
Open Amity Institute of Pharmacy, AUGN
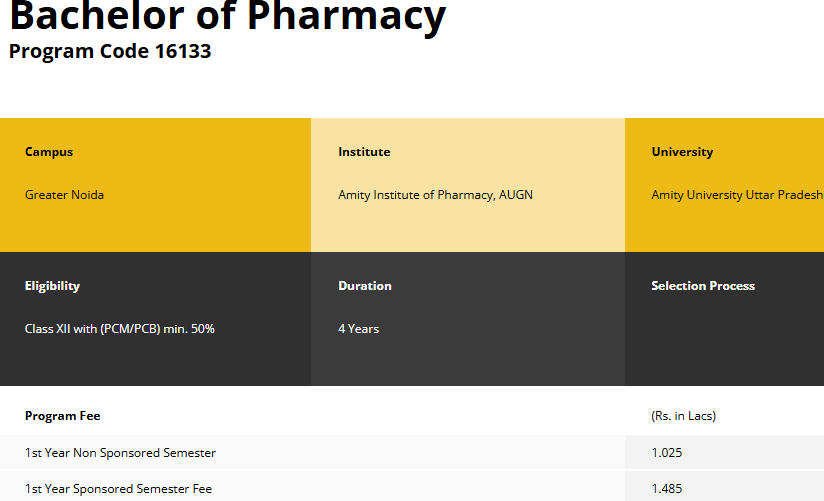435,195
